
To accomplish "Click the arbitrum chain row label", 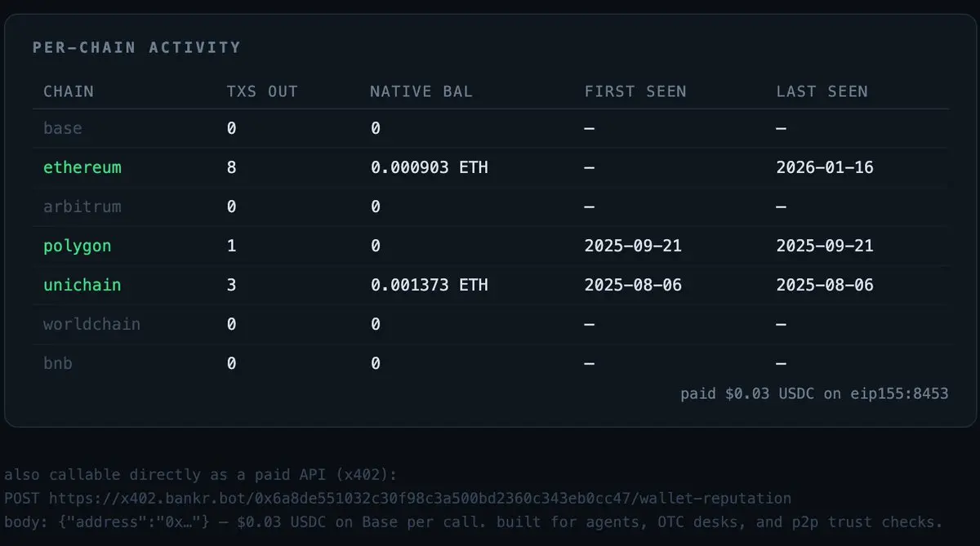I will tap(82, 206).
